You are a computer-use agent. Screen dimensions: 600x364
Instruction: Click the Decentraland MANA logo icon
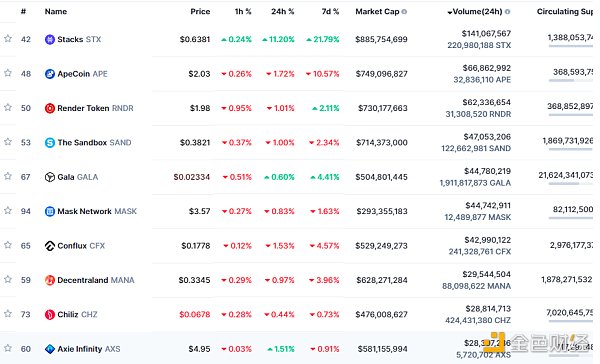click(x=50, y=280)
